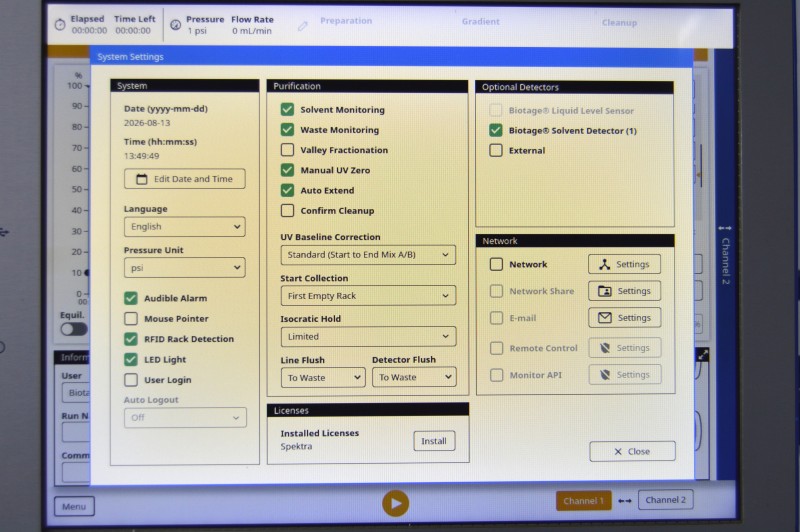Open the Menu button
Screen dimensions: 800x532
coord(74,506)
